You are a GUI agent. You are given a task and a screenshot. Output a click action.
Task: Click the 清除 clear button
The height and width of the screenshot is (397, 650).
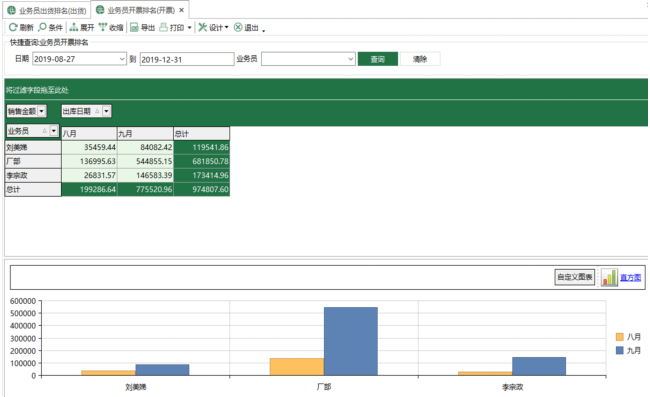pos(420,59)
